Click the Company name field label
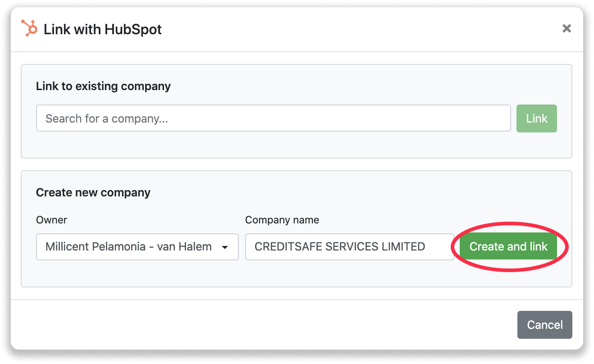The height and width of the screenshot is (364, 594). pyautogui.click(x=282, y=220)
